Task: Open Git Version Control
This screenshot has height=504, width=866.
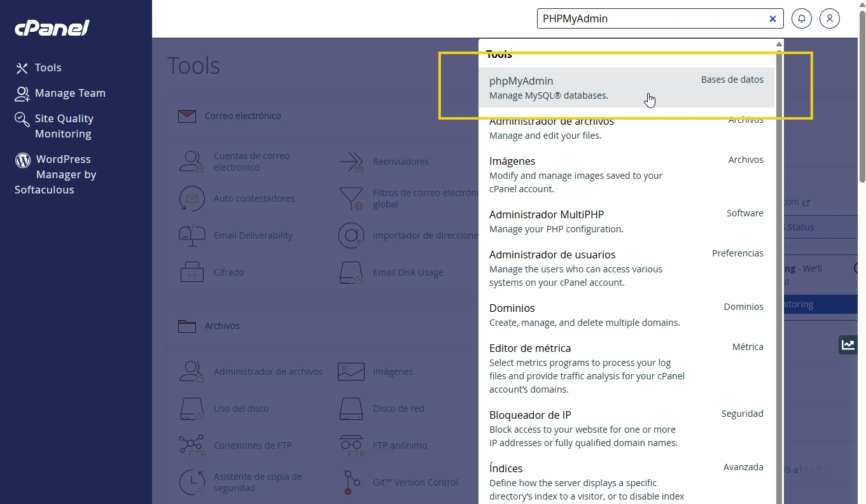Action: pos(416,482)
